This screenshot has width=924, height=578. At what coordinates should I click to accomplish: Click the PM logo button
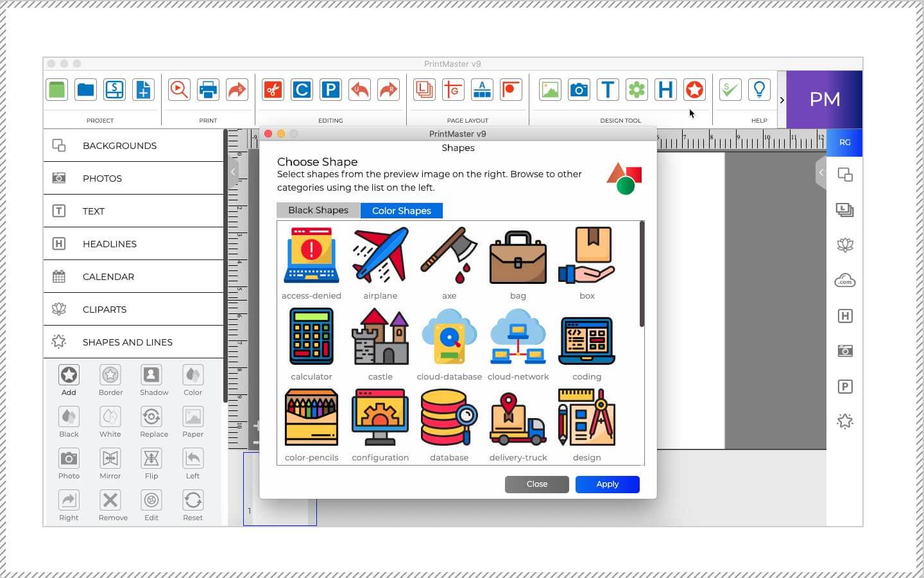pos(825,100)
